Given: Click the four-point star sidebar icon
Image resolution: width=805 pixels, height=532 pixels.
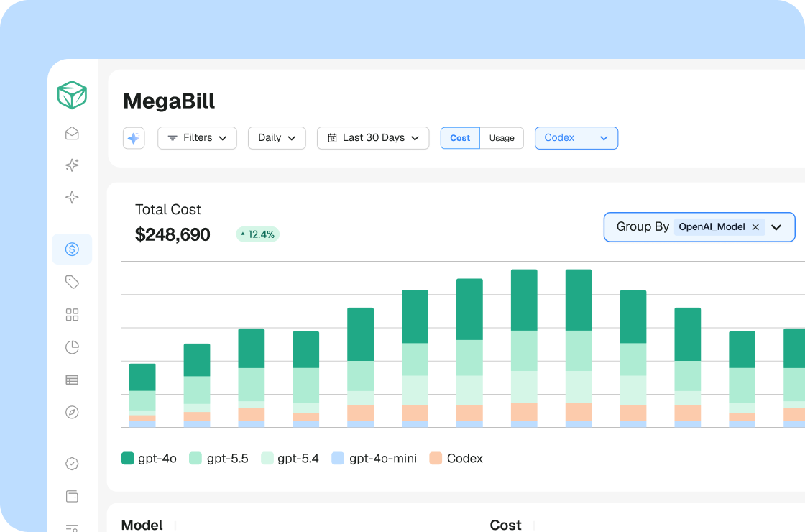Looking at the screenshot, I should coord(72,197).
